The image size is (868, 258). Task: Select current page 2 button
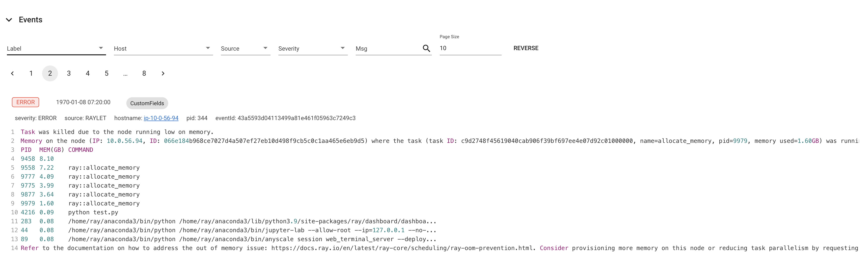click(x=50, y=73)
